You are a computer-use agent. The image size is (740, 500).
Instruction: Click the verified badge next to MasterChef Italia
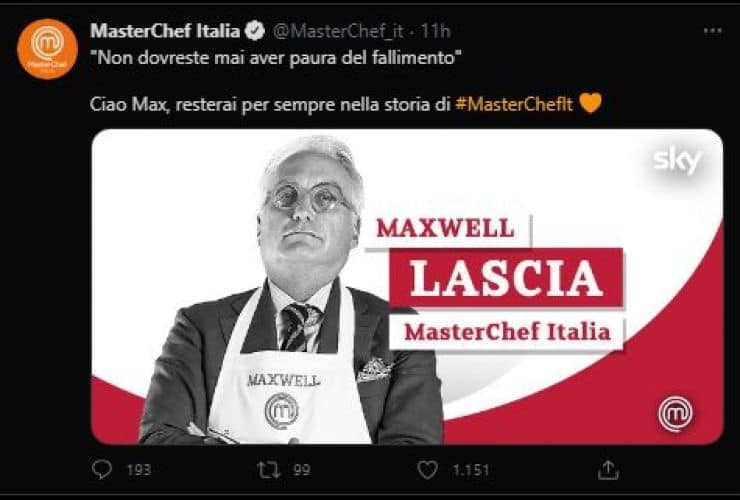(255, 31)
